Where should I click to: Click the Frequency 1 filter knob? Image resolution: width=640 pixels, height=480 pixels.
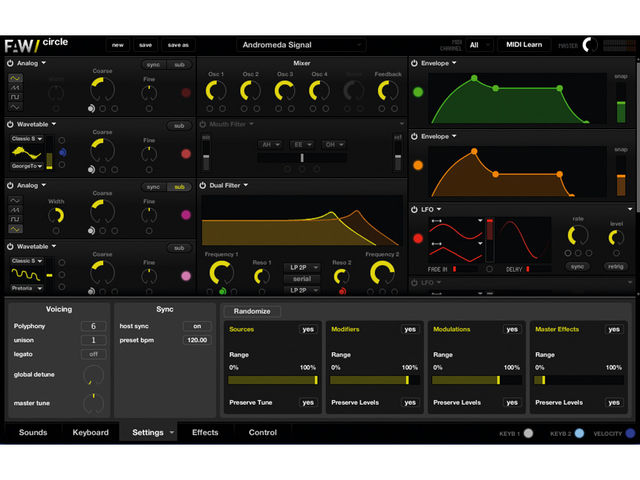pyautogui.click(x=222, y=273)
